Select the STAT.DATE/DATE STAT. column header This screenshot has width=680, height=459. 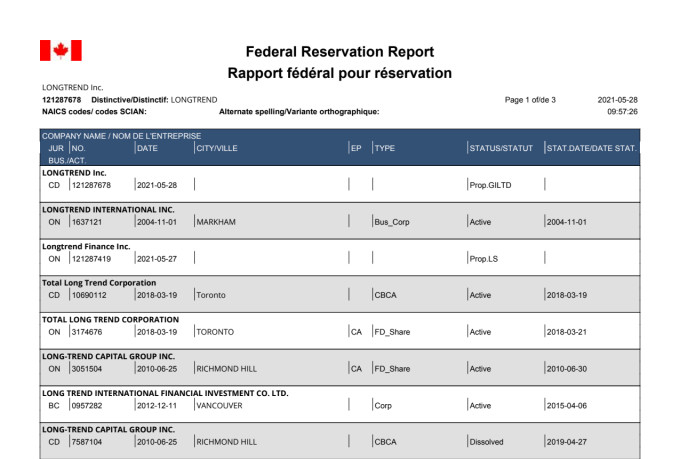pos(592,148)
